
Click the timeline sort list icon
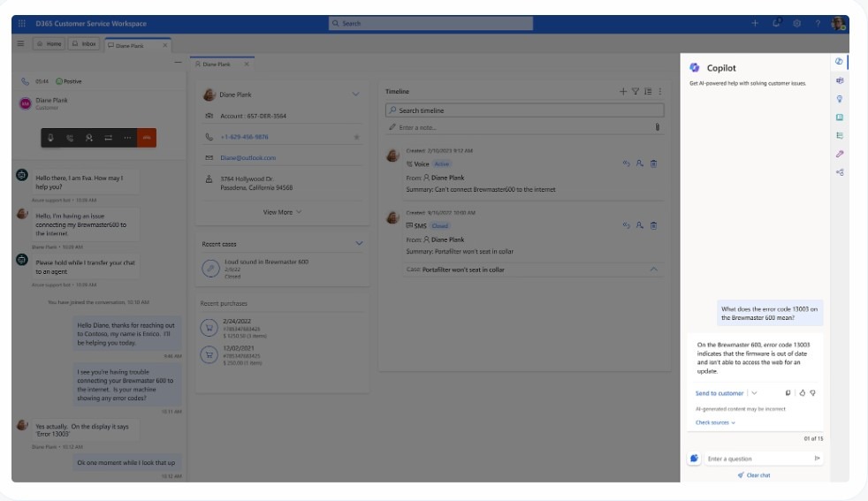click(x=648, y=91)
